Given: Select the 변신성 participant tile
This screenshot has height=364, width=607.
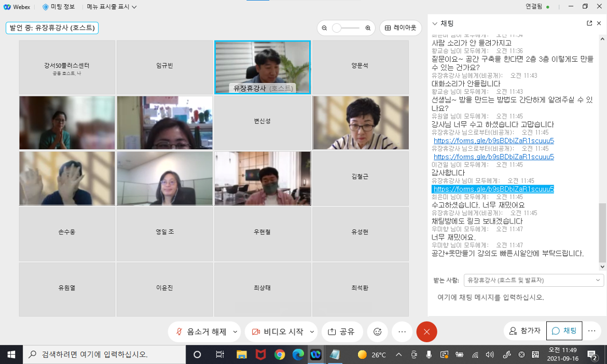Looking at the screenshot, I should [x=263, y=122].
